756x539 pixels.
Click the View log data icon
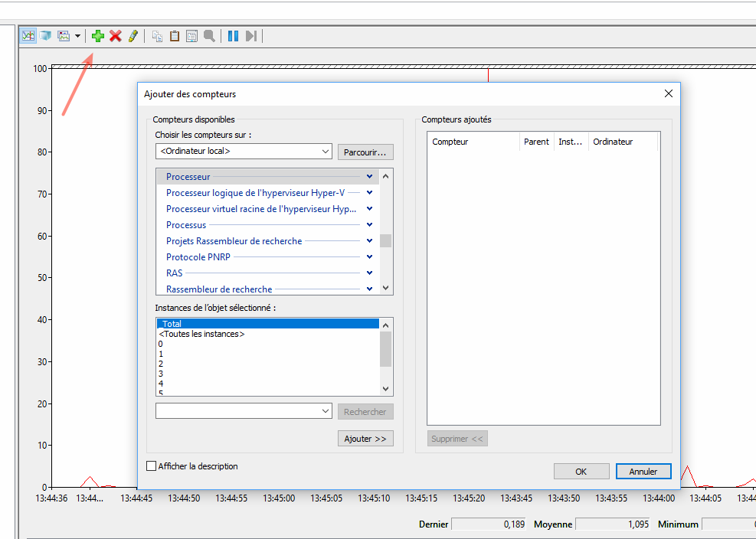(x=46, y=36)
